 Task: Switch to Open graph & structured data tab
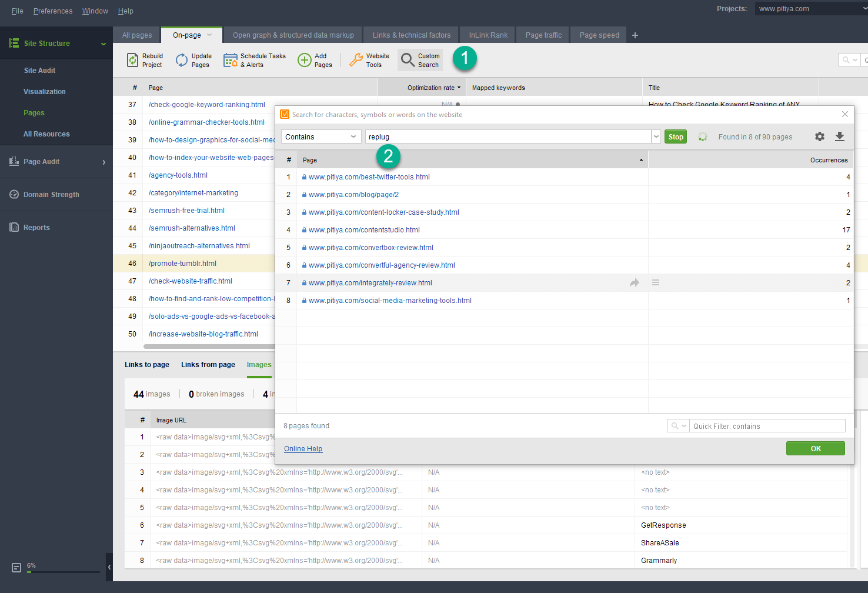[293, 35]
